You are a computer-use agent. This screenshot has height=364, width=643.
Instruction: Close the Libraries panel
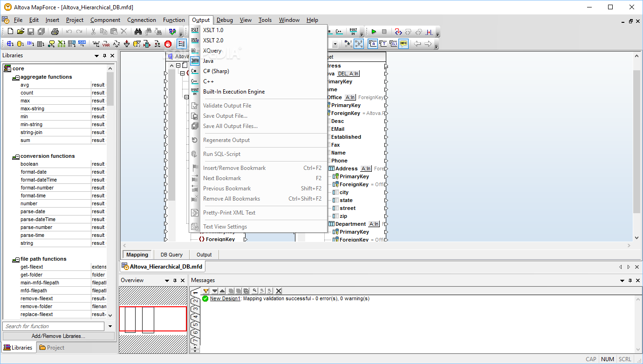112,56
